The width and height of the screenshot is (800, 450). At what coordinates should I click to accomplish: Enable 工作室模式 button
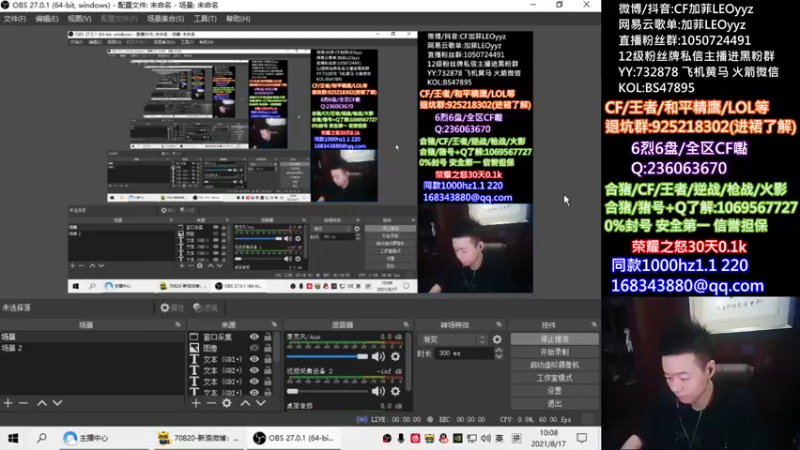pos(555,378)
